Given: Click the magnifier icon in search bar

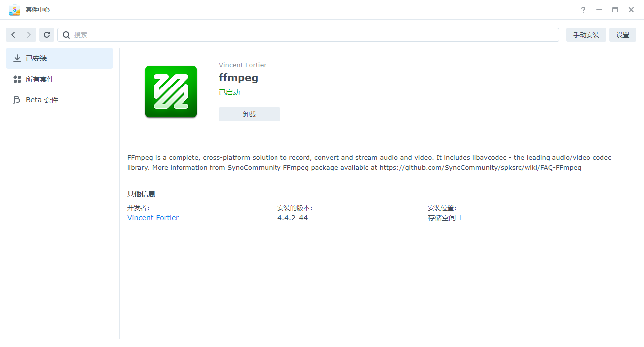Looking at the screenshot, I should click(x=66, y=35).
